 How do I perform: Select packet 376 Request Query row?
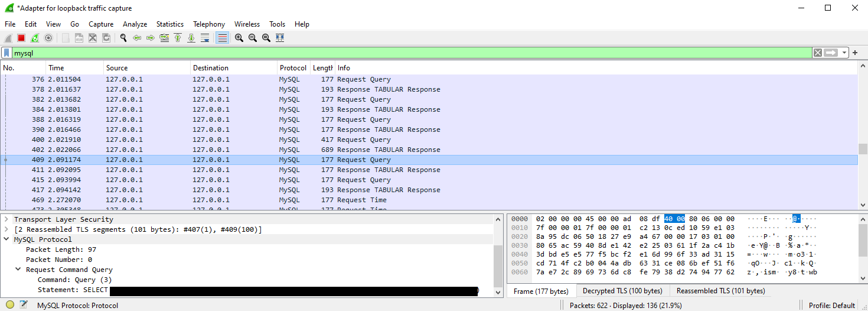[x=429, y=79]
